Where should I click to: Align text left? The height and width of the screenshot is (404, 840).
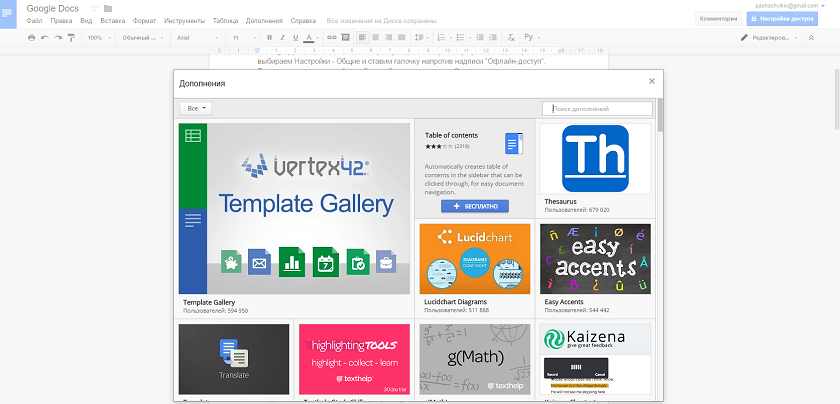tap(363, 38)
